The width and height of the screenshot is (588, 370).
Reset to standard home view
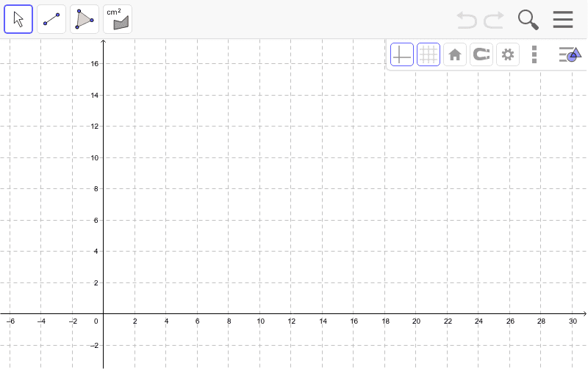pyautogui.click(x=455, y=54)
